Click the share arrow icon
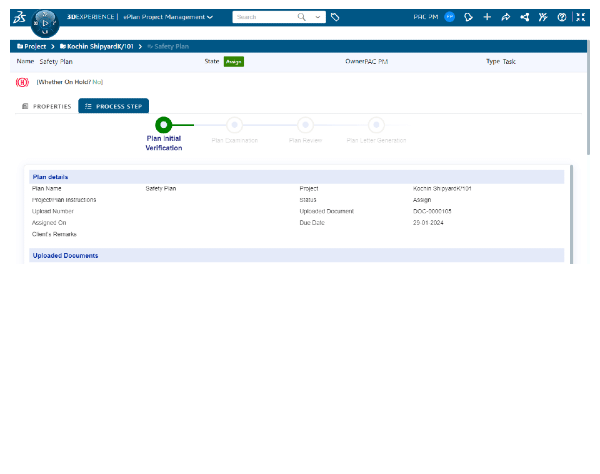This screenshot has width=600, height=474. click(506, 17)
